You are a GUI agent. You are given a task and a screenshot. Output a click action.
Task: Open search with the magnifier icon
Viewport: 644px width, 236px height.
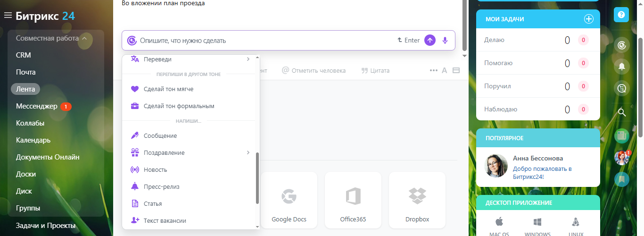622,112
